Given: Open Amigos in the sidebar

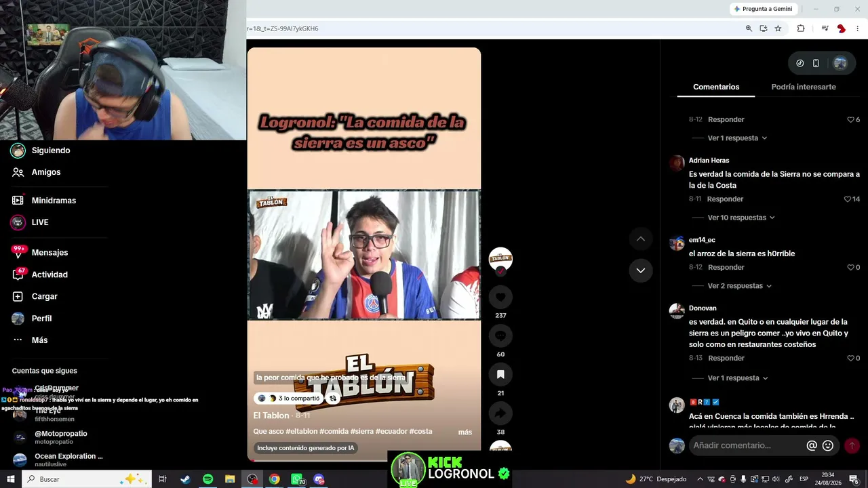Looking at the screenshot, I should coord(46,172).
